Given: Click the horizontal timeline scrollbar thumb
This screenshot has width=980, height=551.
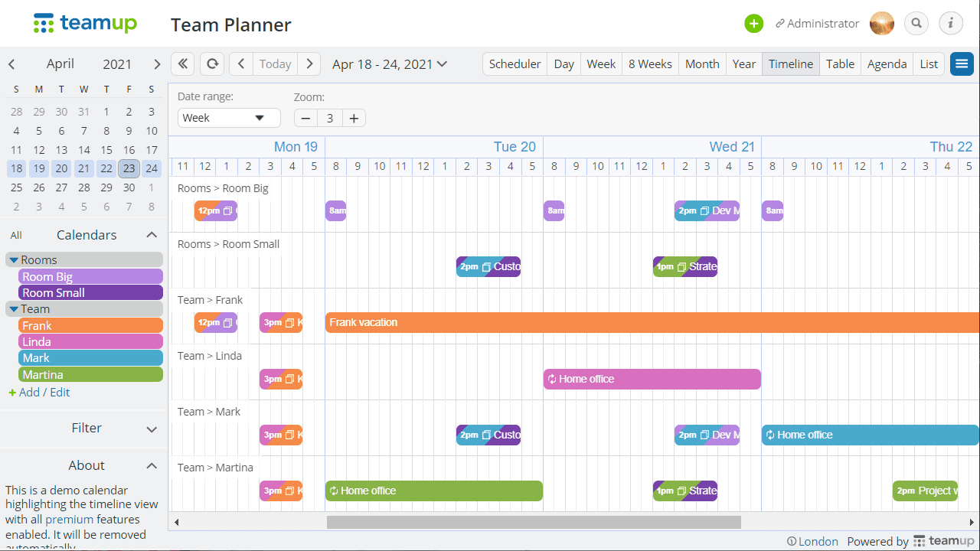Looking at the screenshot, I should [x=534, y=522].
